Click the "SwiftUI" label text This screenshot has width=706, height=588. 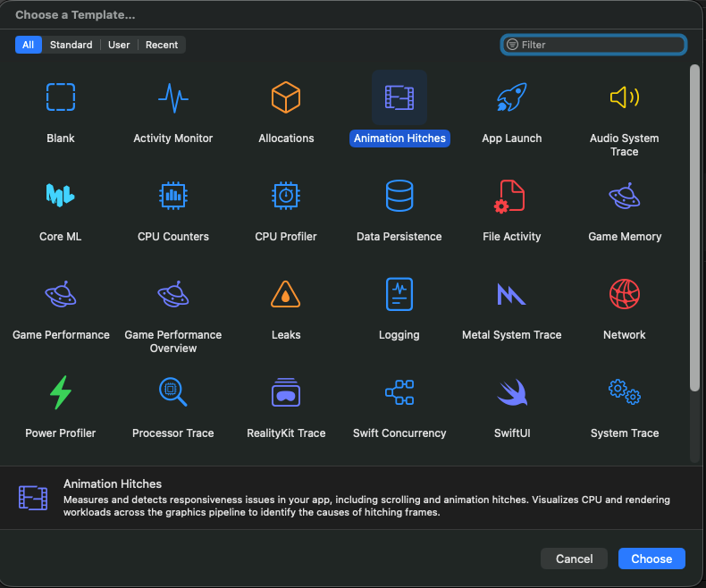[512, 433]
